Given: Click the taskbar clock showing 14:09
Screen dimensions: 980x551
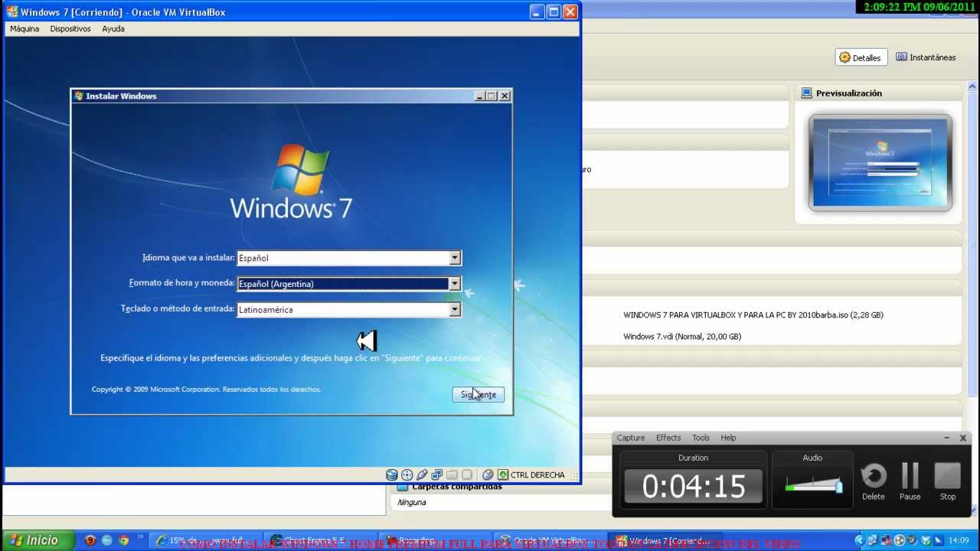Looking at the screenshot, I should (x=959, y=540).
